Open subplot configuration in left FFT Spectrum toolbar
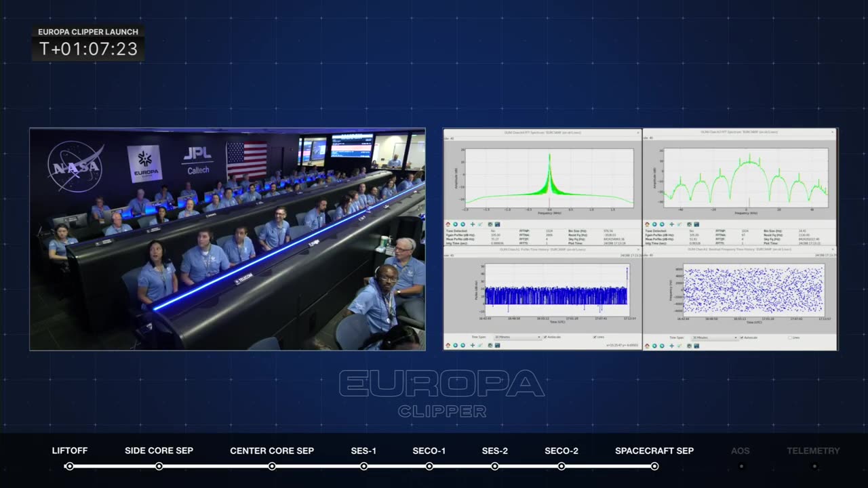 pos(490,224)
